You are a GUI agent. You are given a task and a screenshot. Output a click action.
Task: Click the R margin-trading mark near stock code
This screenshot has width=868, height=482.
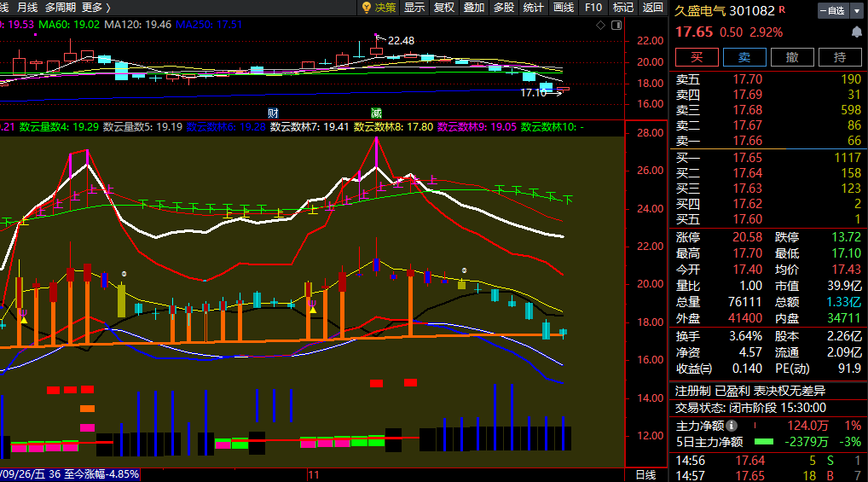point(782,9)
